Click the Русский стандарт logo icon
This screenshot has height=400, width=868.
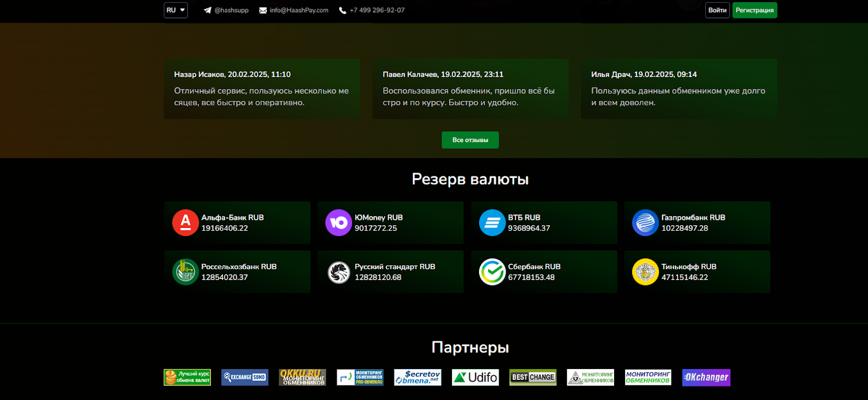[339, 272]
